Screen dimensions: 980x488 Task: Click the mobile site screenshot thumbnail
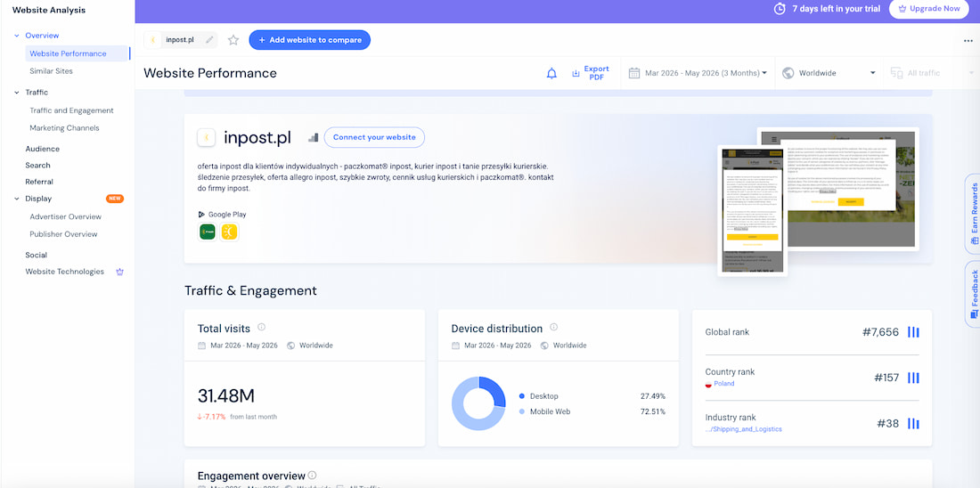(x=752, y=212)
